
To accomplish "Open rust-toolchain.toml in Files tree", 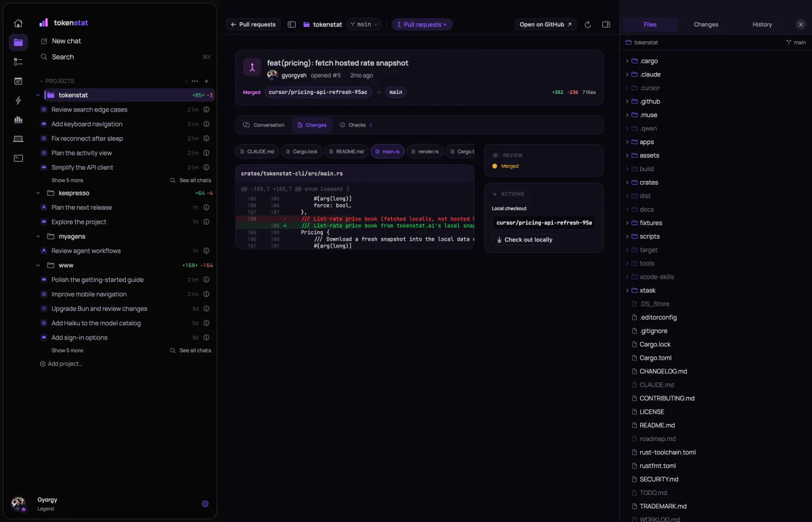I will [x=667, y=452].
